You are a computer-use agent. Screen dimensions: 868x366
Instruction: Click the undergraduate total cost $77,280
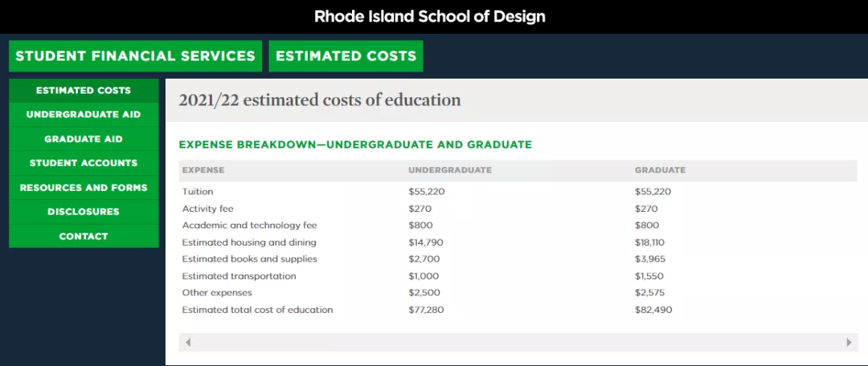(426, 310)
